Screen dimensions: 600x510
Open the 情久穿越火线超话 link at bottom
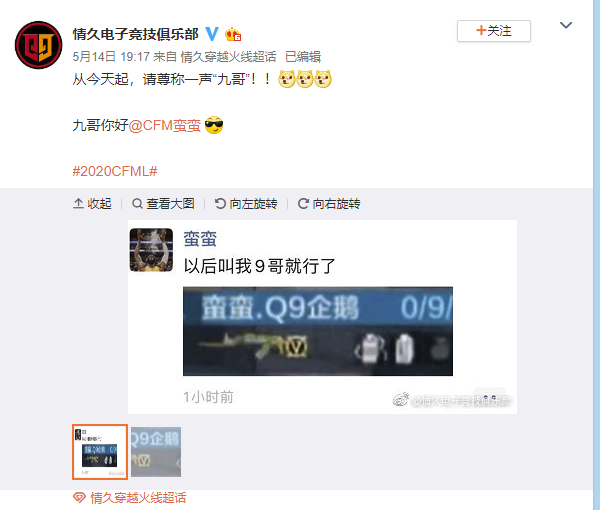pyautogui.click(x=138, y=498)
